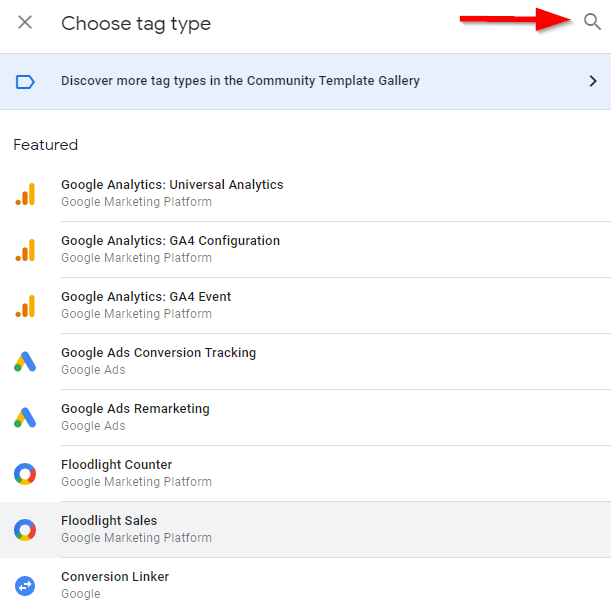Click the Floodlight Counter ring icon
The height and width of the screenshot is (607, 611).
[25, 474]
